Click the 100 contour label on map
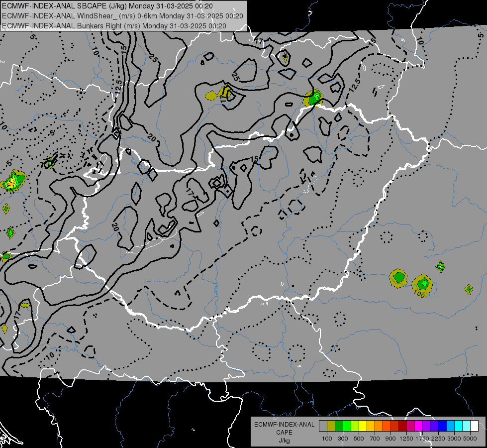487x448 pixels. (419, 294)
